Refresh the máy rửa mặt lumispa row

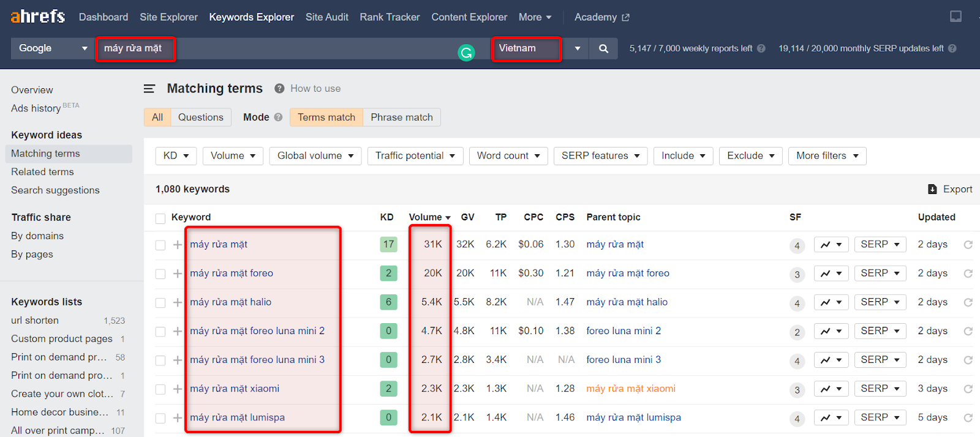(x=968, y=417)
